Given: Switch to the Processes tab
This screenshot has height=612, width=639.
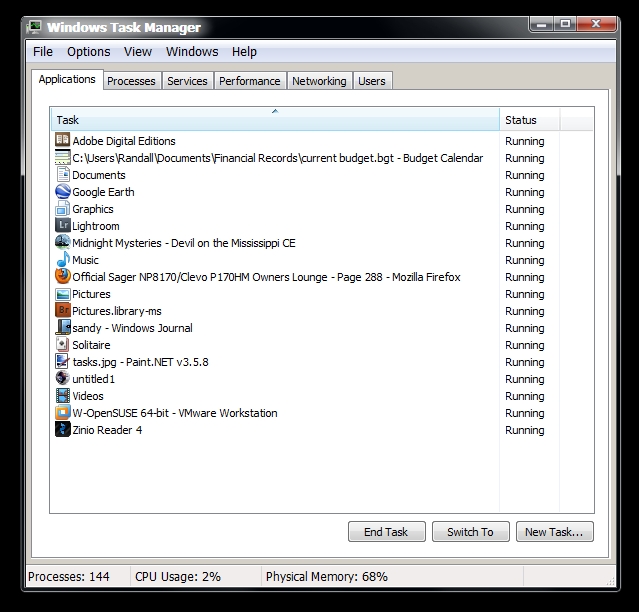Looking at the screenshot, I should click(131, 81).
